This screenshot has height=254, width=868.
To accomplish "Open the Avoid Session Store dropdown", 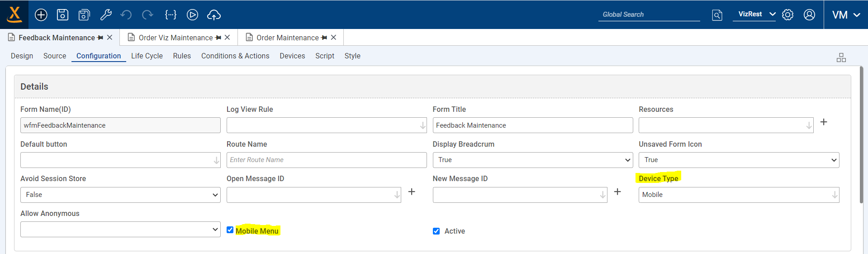I will (x=120, y=195).
